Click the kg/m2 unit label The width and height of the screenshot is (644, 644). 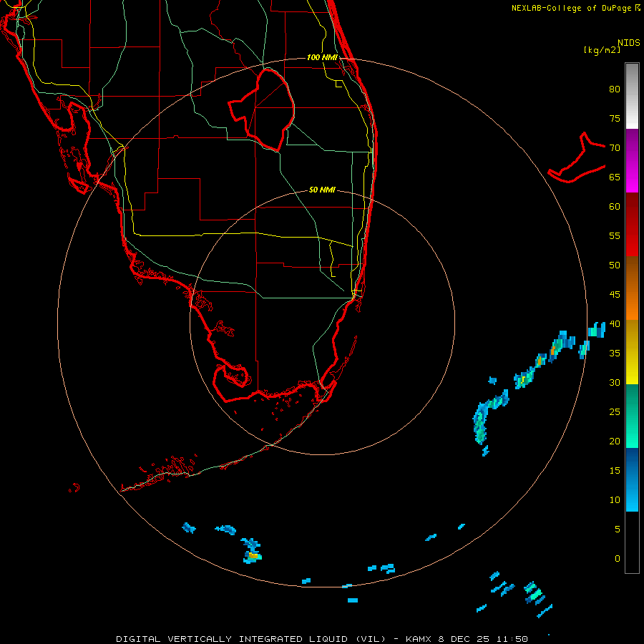coord(602,50)
